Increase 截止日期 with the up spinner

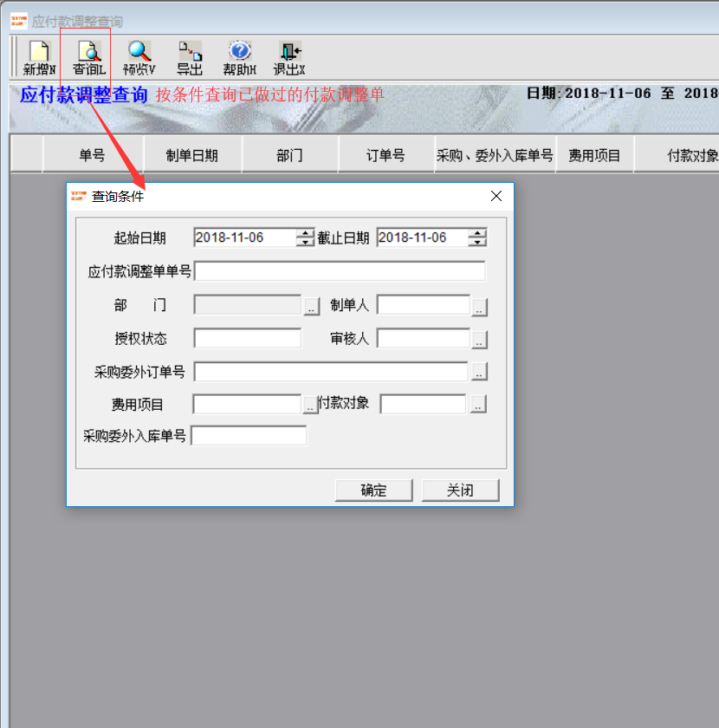pyautogui.click(x=477, y=232)
